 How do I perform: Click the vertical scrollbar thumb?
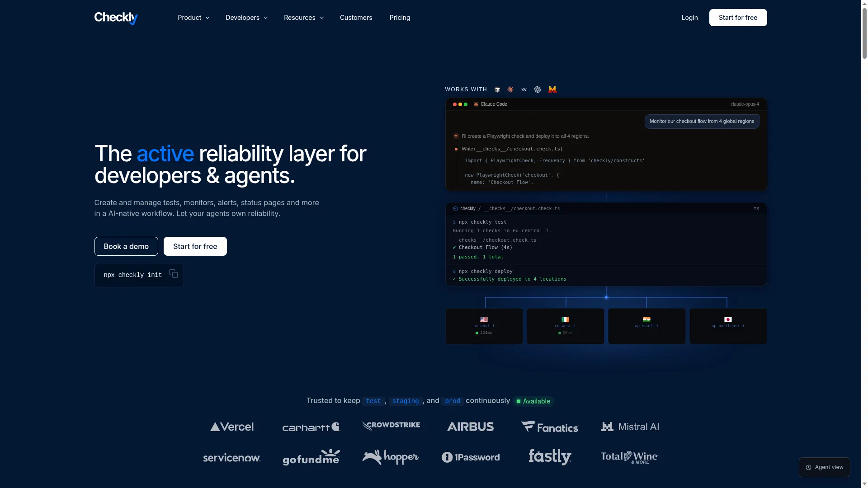(x=864, y=33)
